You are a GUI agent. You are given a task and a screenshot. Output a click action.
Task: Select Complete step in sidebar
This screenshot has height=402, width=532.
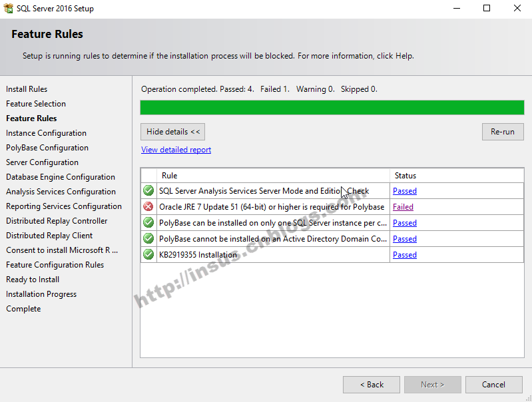coord(23,308)
